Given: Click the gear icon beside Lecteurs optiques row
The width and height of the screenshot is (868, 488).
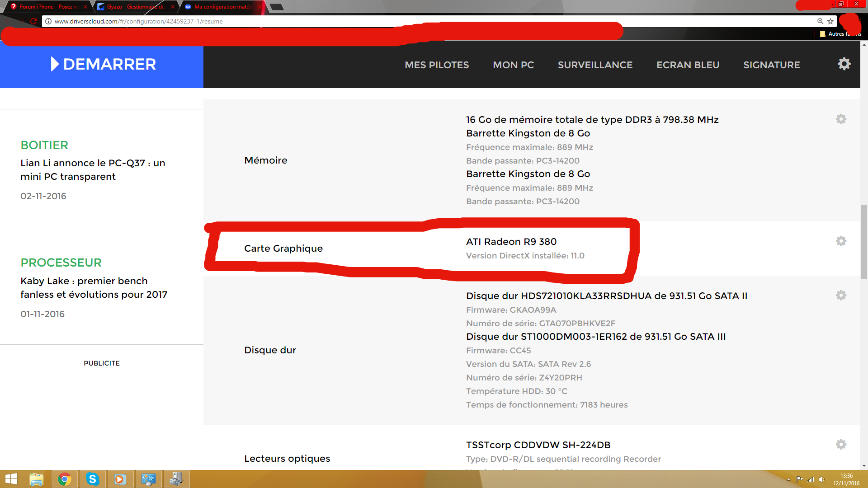Looking at the screenshot, I should coord(841,445).
